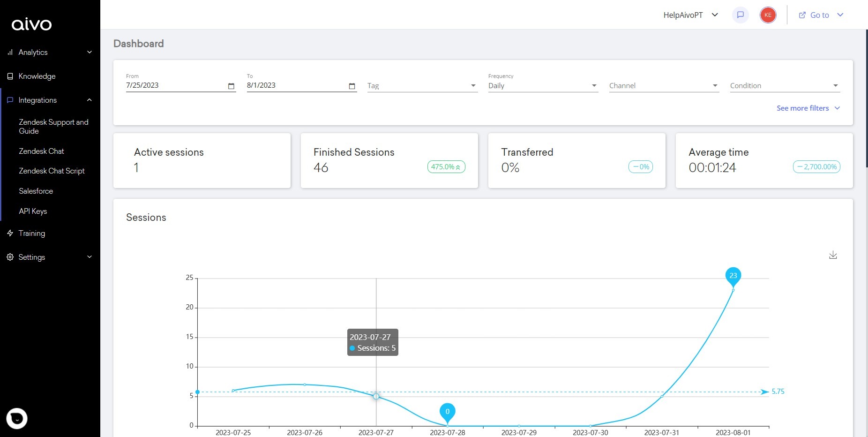
Task: Open the Frequency dropdown set to Daily
Action: [543, 86]
